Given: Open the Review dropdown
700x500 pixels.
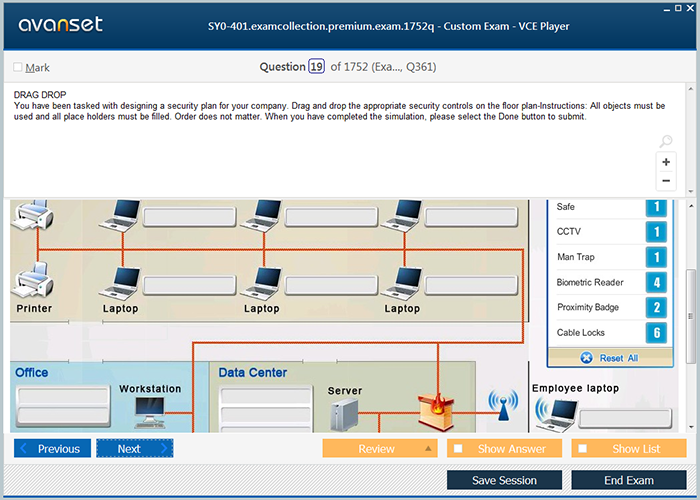Looking at the screenshot, I should pos(380,448).
